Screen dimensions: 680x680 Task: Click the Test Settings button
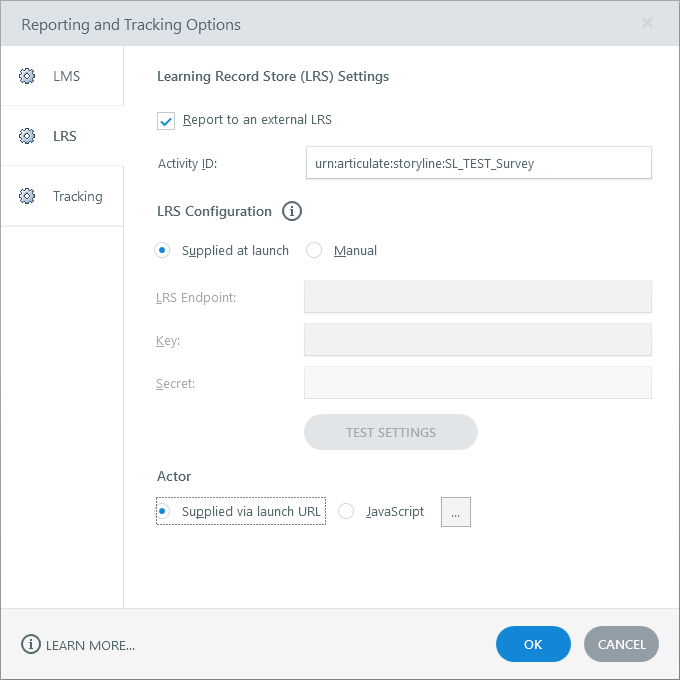click(x=390, y=433)
